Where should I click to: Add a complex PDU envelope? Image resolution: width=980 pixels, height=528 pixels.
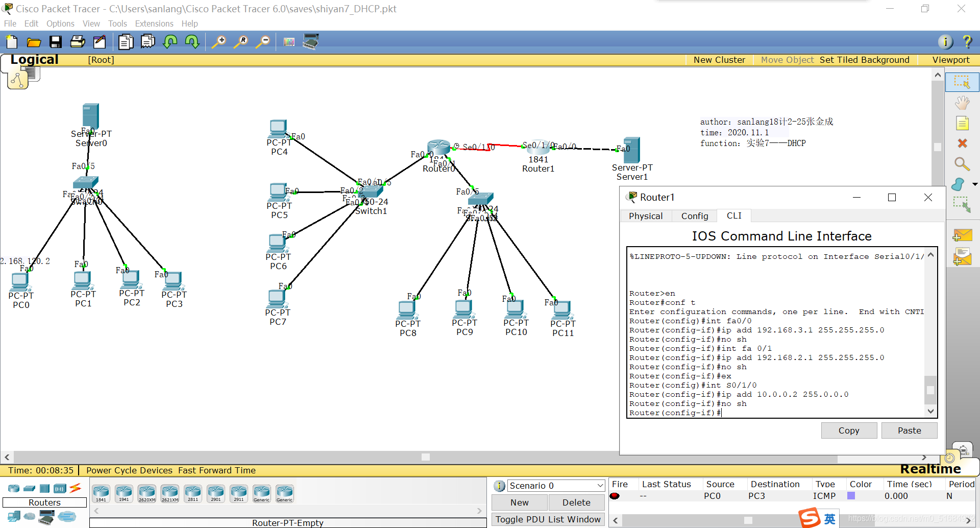pos(962,257)
